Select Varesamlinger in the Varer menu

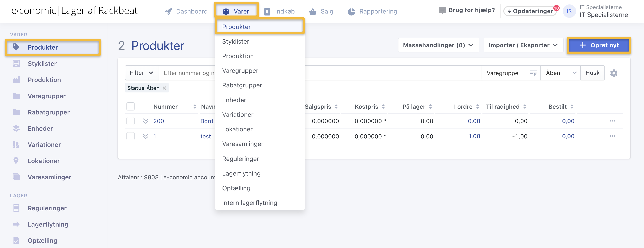(243, 143)
